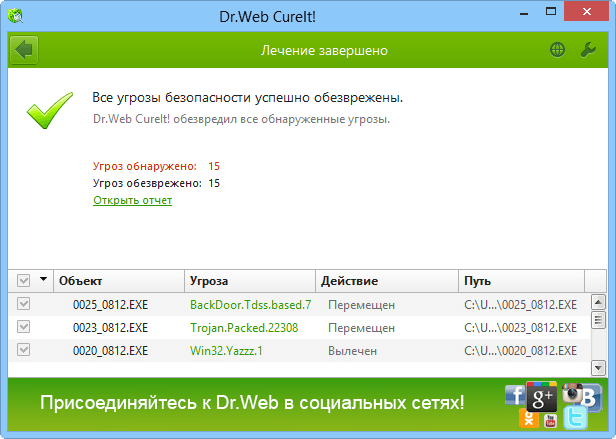Open the Google+ social icon
This screenshot has width=616, height=439.
(542, 396)
